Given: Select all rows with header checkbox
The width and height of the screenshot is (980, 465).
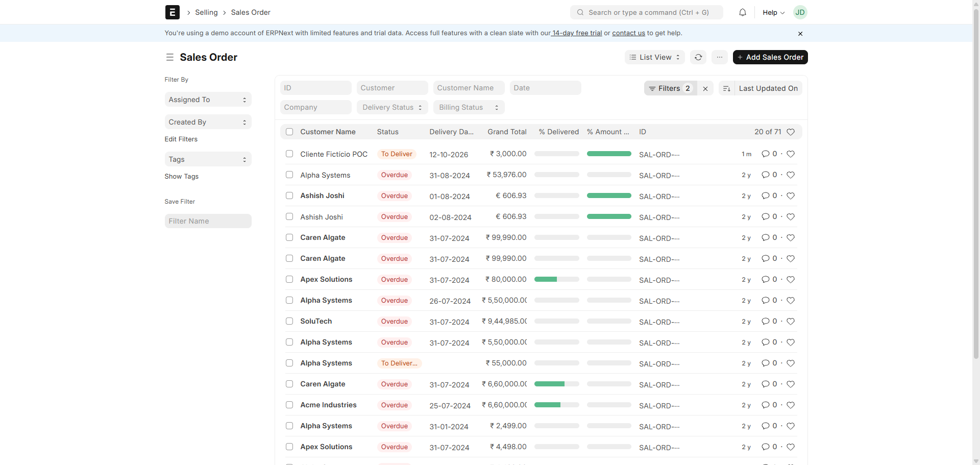Looking at the screenshot, I should tap(289, 132).
